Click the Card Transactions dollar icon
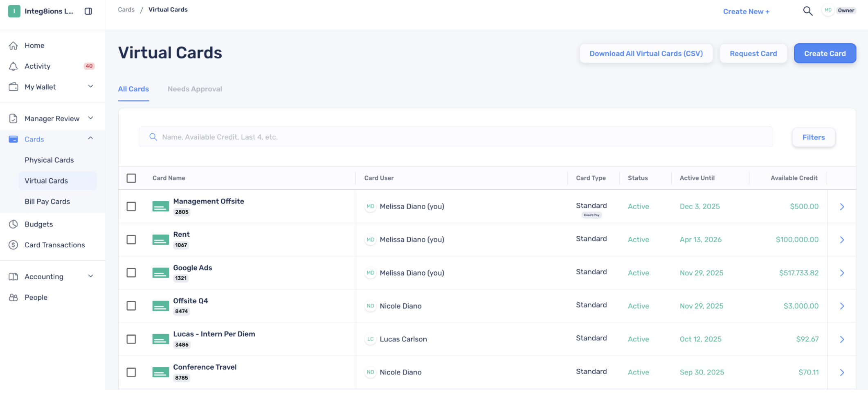The height and width of the screenshot is (399, 868). pyautogui.click(x=13, y=245)
